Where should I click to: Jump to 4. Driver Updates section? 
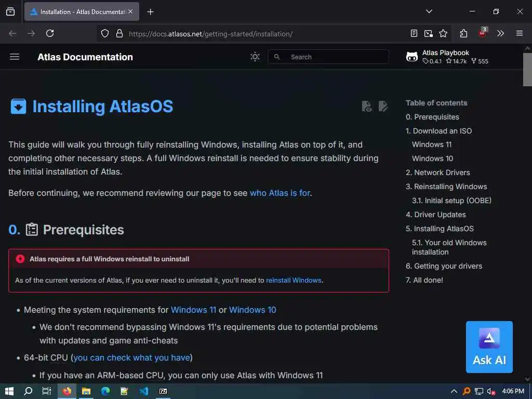click(436, 215)
